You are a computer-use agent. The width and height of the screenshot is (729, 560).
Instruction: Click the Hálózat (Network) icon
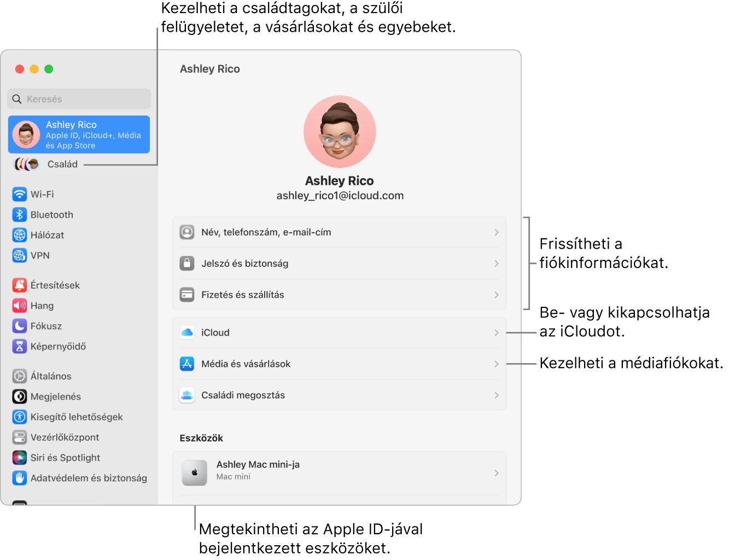(20, 235)
